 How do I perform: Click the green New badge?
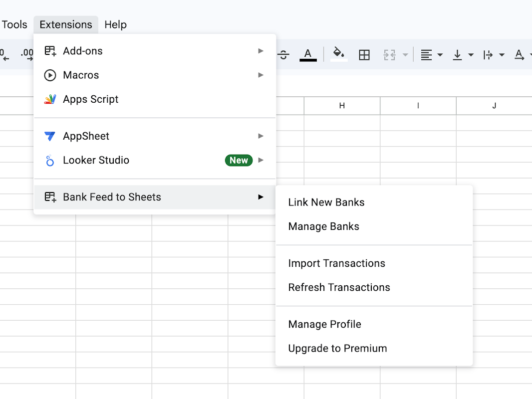point(239,160)
